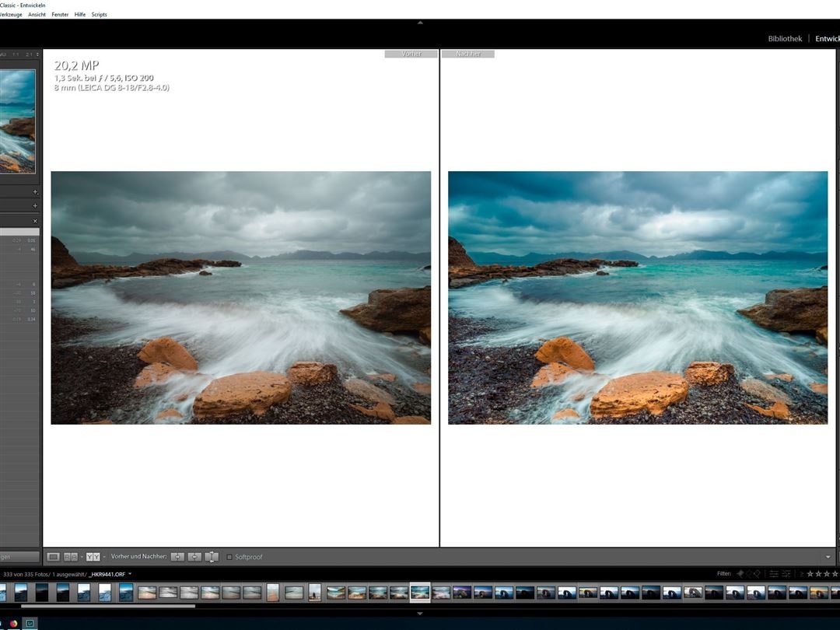Open the Y|Y view options dropdown arrow
The height and width of the screenshot is (630, 840).
pos(103,557)
